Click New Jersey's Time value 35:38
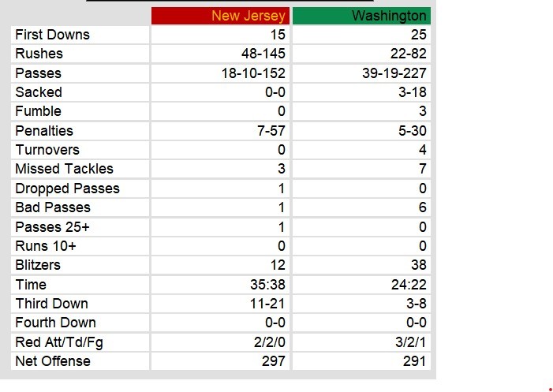The width and height of the screenshot is (553, 392). tap(267, 285)
